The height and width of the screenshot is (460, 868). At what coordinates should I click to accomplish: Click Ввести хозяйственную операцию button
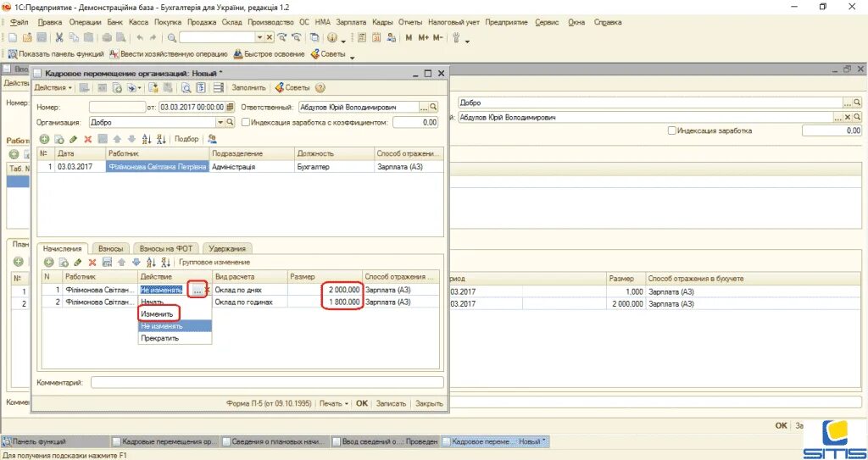169,54
